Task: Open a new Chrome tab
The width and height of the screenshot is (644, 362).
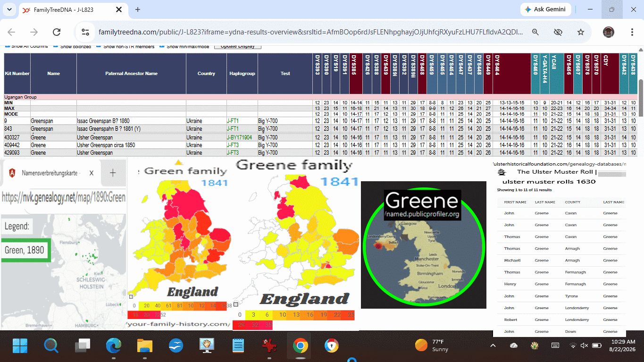Action: coord(138,9)
